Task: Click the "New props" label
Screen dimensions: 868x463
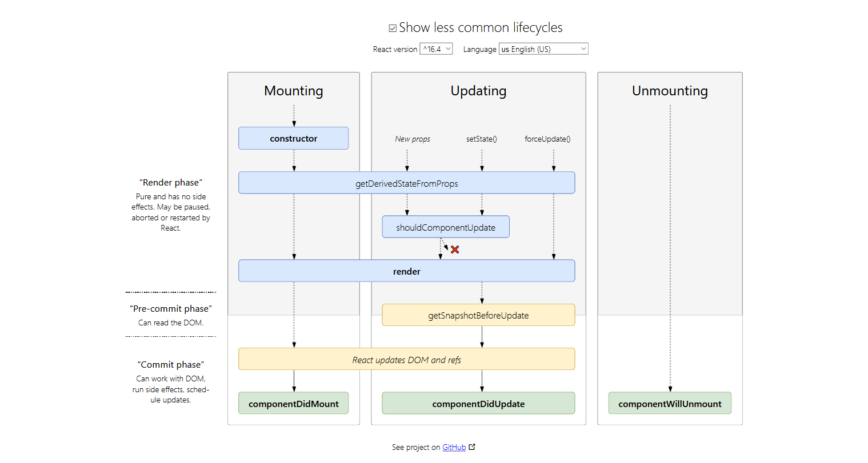Action: [x=412, y=139]
